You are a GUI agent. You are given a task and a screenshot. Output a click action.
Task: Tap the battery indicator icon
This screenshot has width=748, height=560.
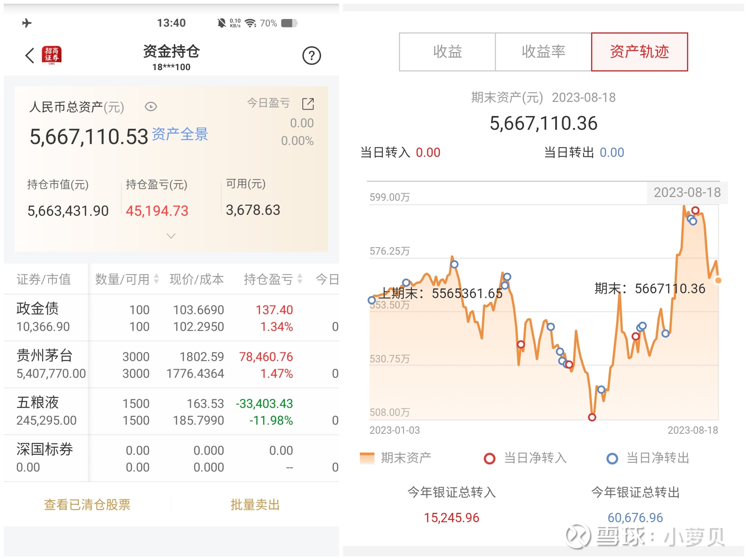pyautogui.click(x=289, y=23)
